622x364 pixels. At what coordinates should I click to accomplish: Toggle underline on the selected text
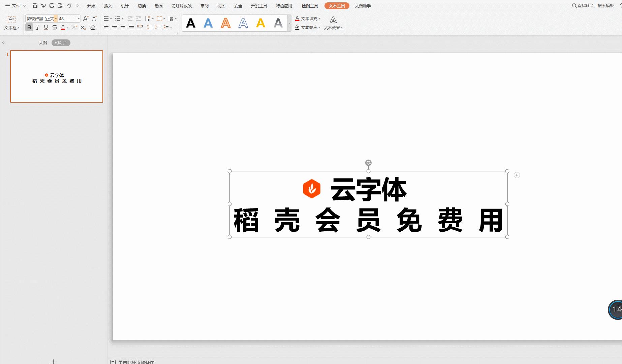pyautogui.click(x=45, y=27)
